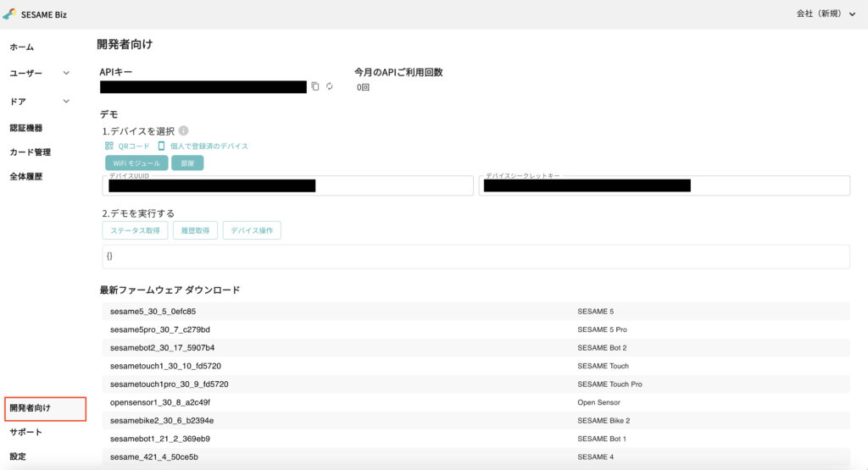Click the ドア sidebar label
This screenshot has height=470, width=868.
[18, 101]
